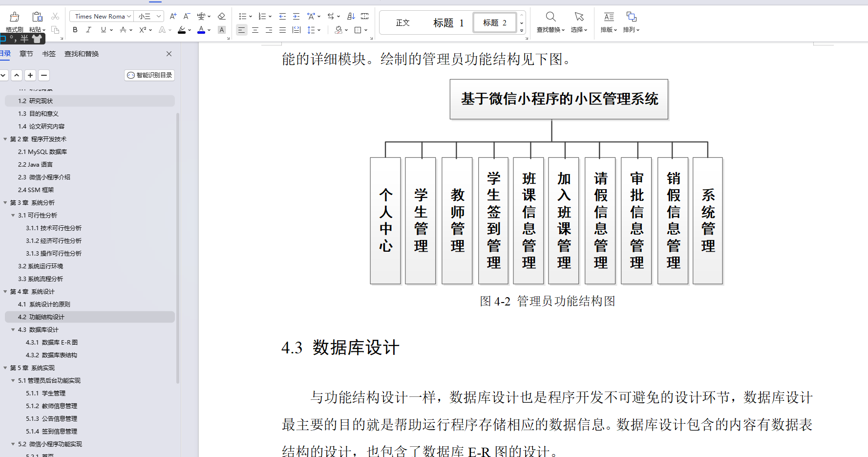Click the 智能识别目录 button
The image size is (868, 457).
149,75
